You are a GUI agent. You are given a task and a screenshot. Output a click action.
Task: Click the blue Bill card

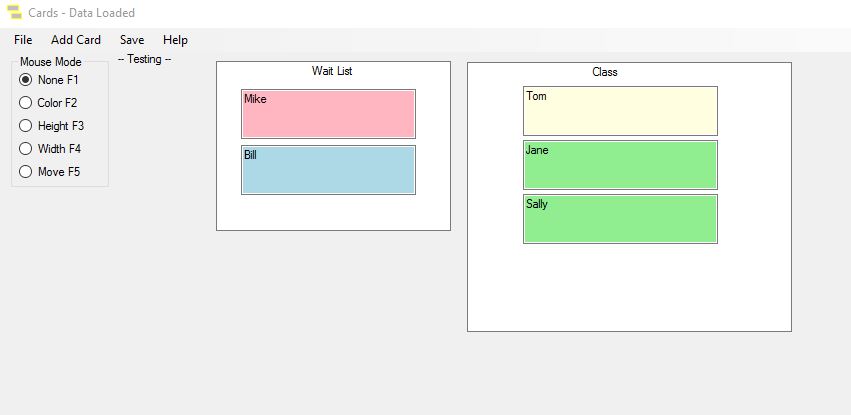click(328, 171)
